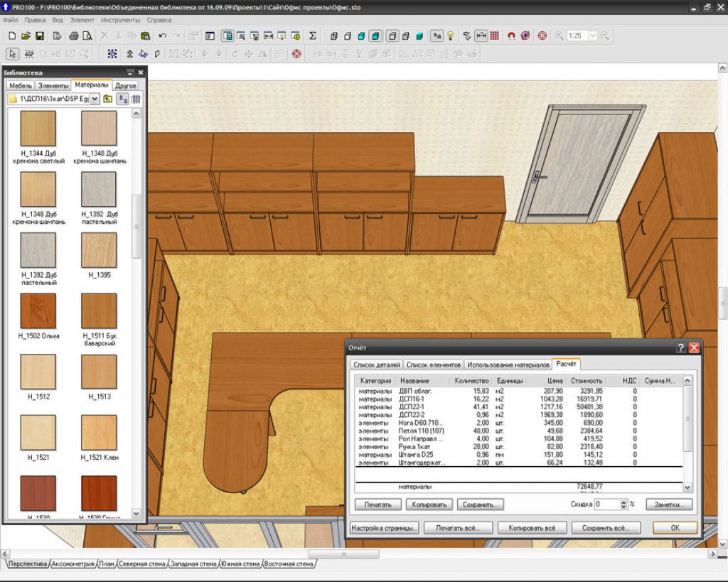Viewport: 728px width, 582px height.
Task: Click the Undo arrow in the toolbar
Action: [163, 35]
